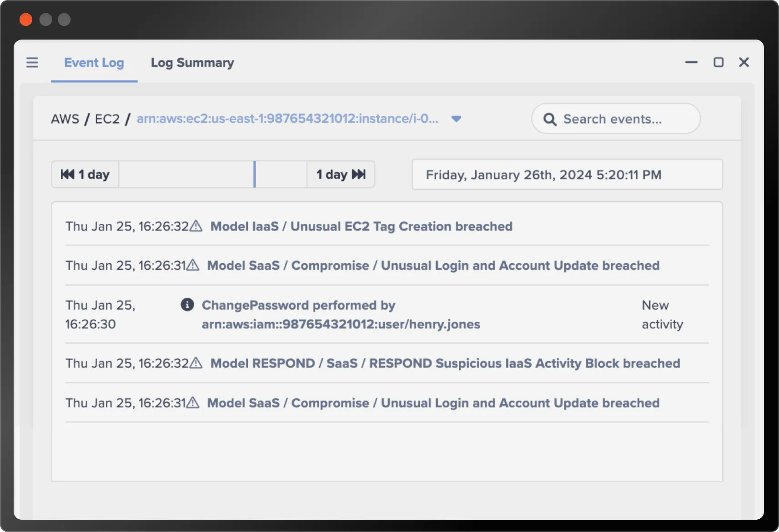Open the date and time field
This screenshot has width=779, height=532.
[567, 174]
